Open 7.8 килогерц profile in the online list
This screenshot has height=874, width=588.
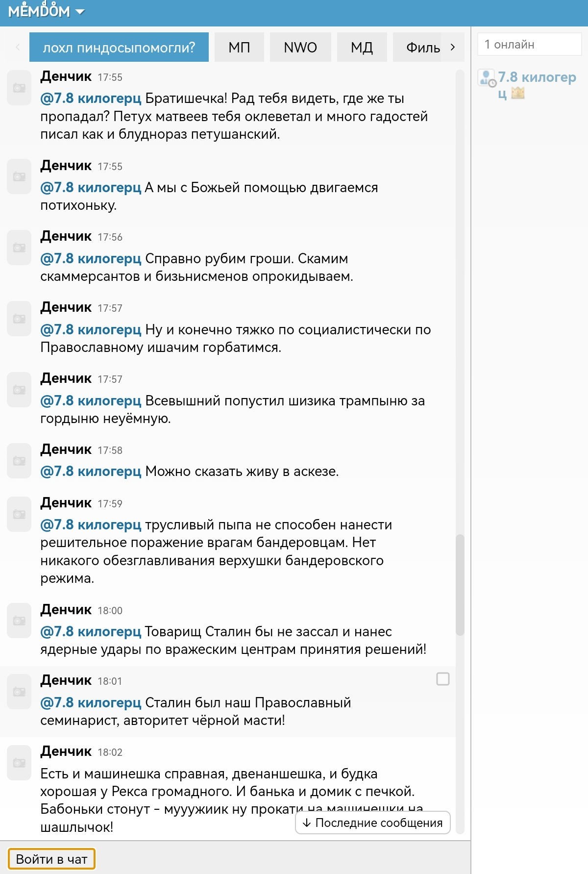[537, 77]
